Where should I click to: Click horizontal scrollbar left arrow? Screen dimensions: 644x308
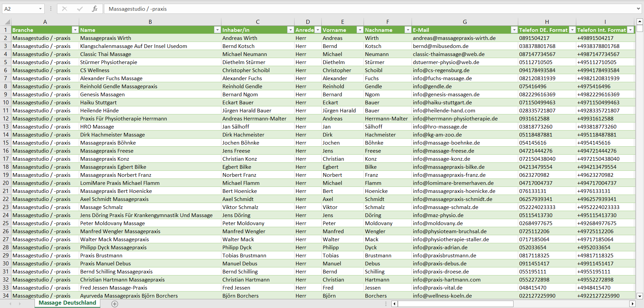395,304
